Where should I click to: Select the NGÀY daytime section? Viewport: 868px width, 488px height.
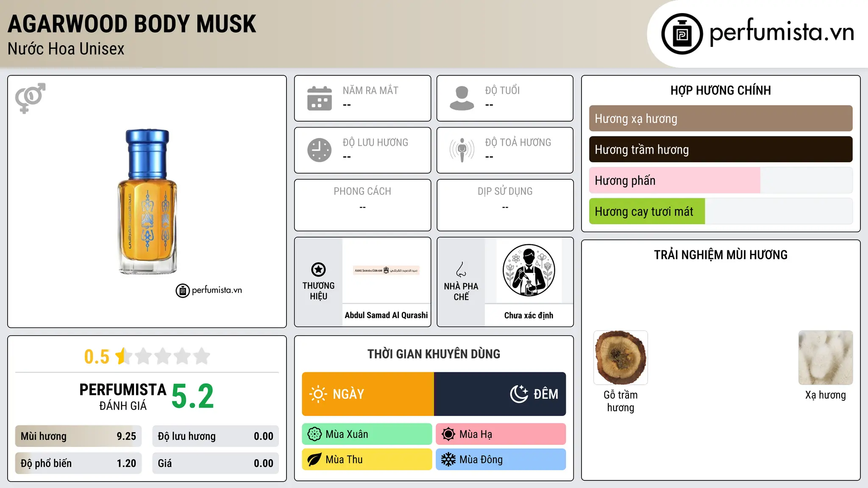[x=368, y=394]
